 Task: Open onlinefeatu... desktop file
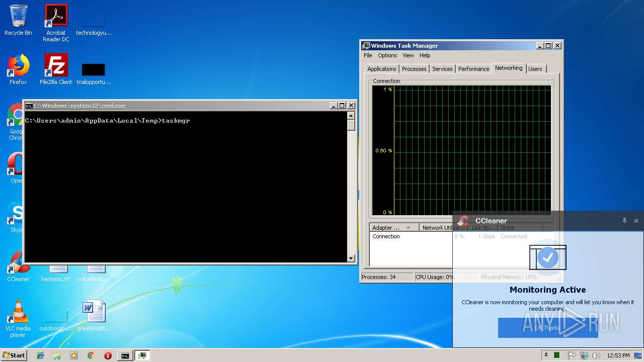coord(94,273)
